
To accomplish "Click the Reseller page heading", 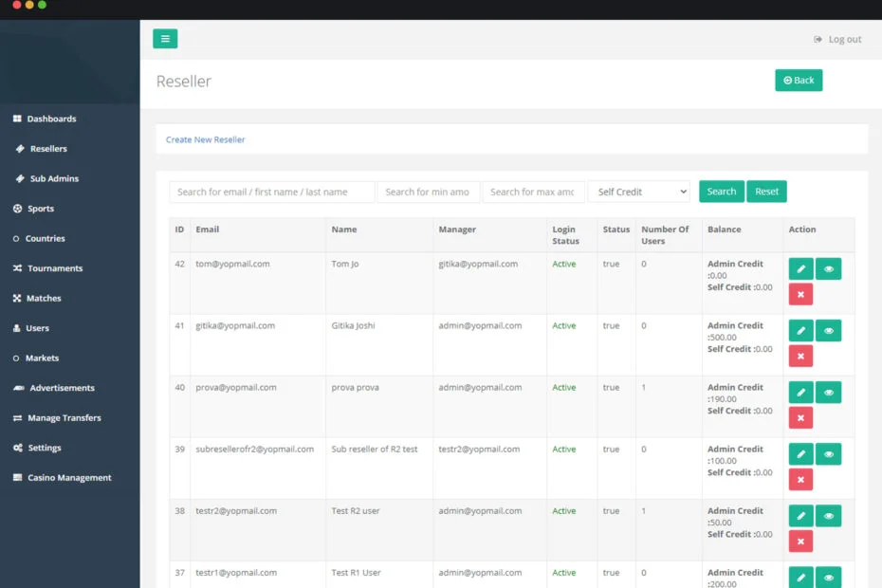I will tap(183, 82).
